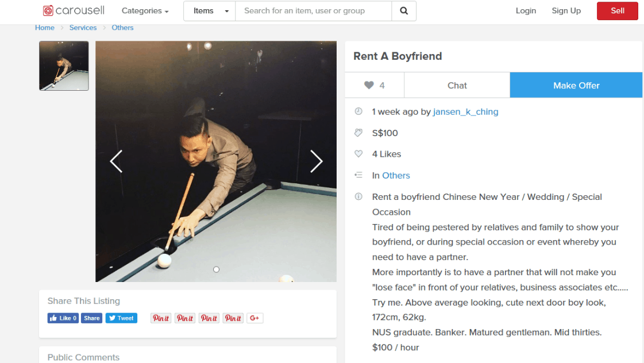The height and width of the screenshot is (363, 644).
Task: Show the next photo with right arrow
Action: [x=316, y=161]
